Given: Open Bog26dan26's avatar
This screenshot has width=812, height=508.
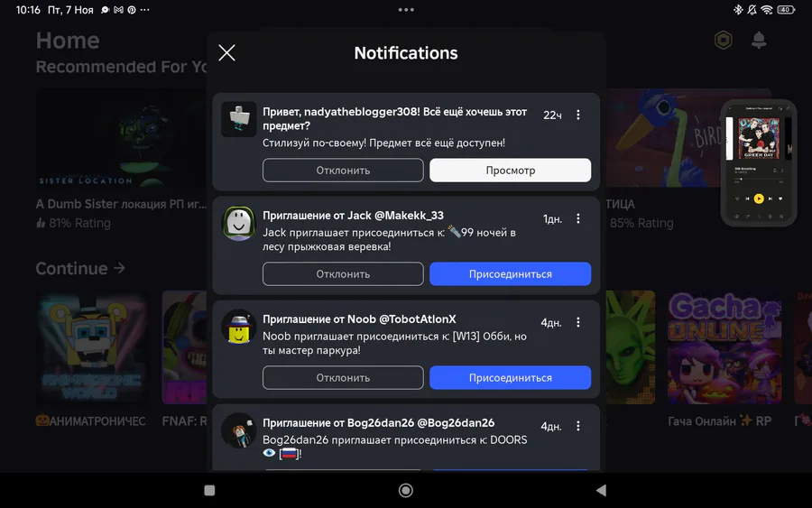Looking at the screenshot, I should pyautogui.click(x=239, y=430).
